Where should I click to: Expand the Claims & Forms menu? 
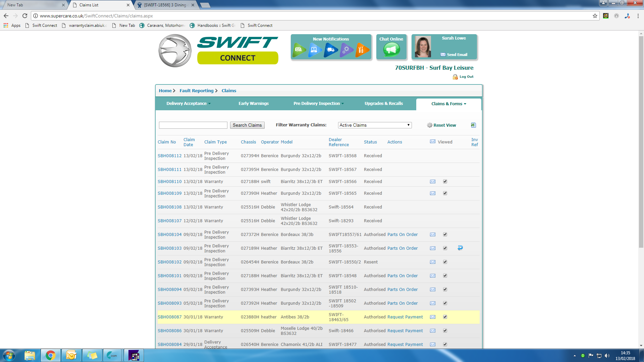[x=448, y=104]
